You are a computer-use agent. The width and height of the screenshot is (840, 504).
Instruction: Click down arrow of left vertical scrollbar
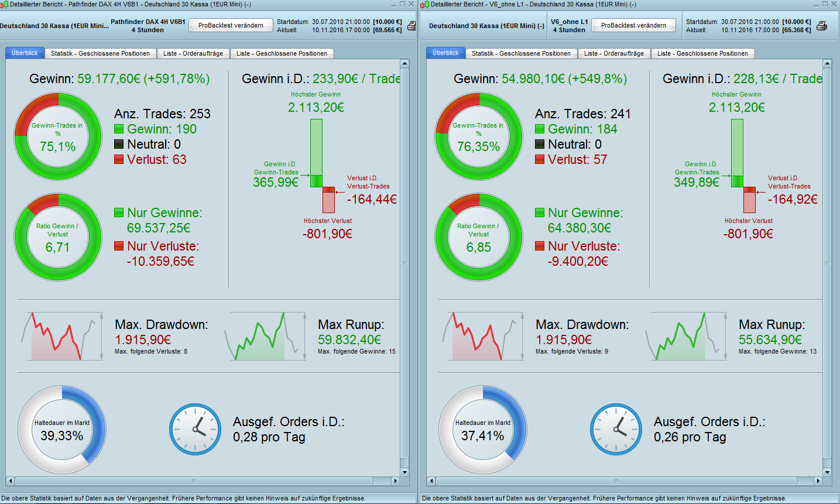coord(404,472)
